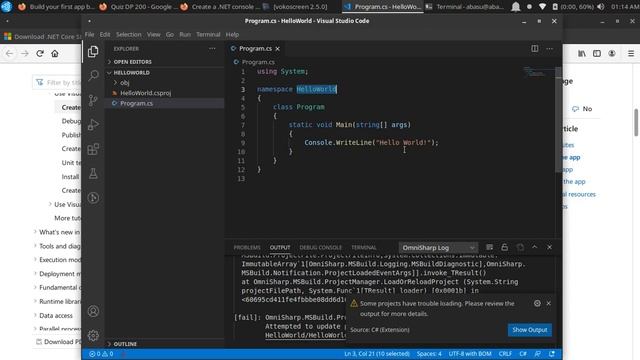Open the View menu
Image resolution: width=640 pixels, height=360 pixels.
point(153,35)
